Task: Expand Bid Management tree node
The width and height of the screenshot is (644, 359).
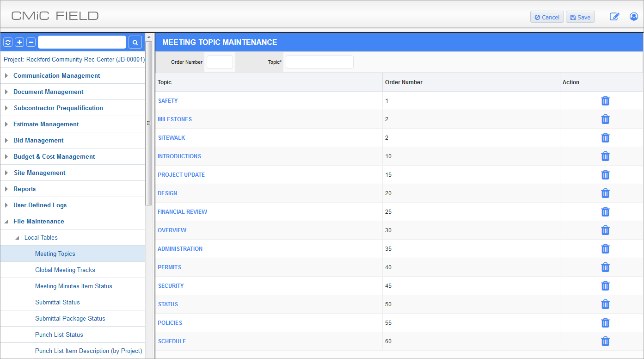Action: (x=6, y=140)
